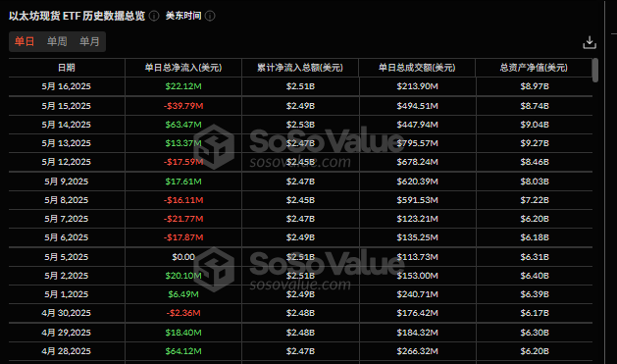Image resolution: width=617 pixels, height=364 pixels.
Task: Select the inflow value $63.47M
Action: tap(183, 125)
